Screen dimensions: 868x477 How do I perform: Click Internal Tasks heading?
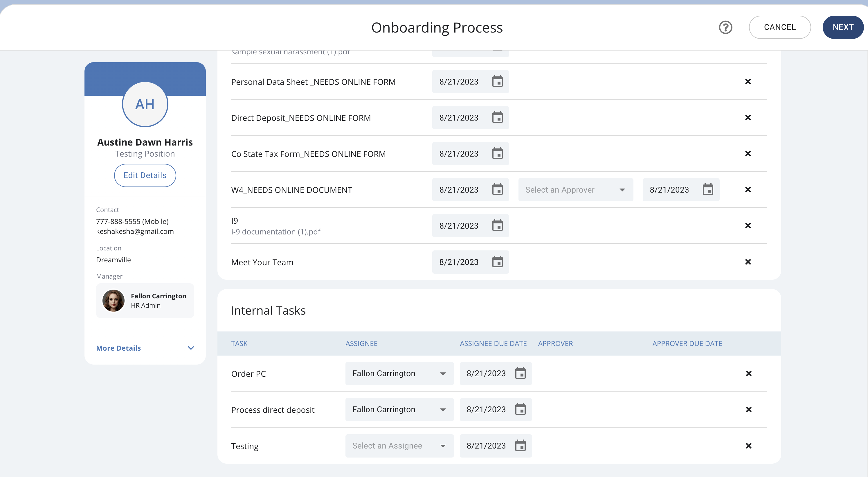pos(268,311)
